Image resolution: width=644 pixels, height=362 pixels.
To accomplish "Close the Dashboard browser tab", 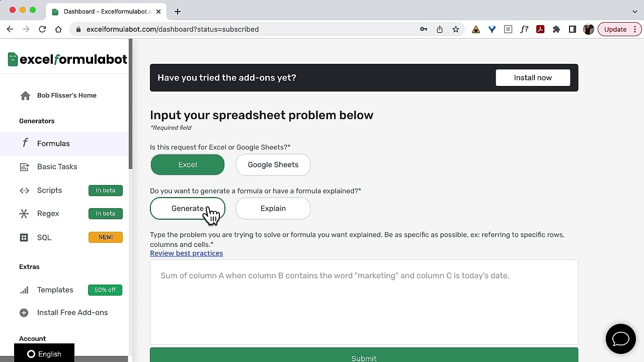I will tap(158, 12).
